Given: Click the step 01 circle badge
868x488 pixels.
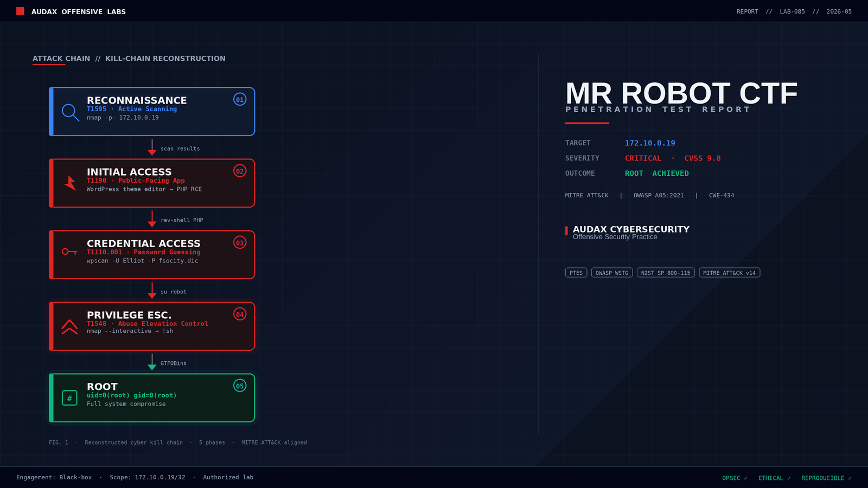Looking at the screenshot, I should click(x=240, y=99).
